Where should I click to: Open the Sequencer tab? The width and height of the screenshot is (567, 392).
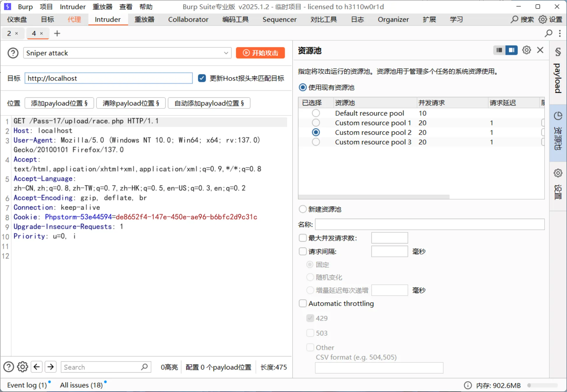click(279, 19)
